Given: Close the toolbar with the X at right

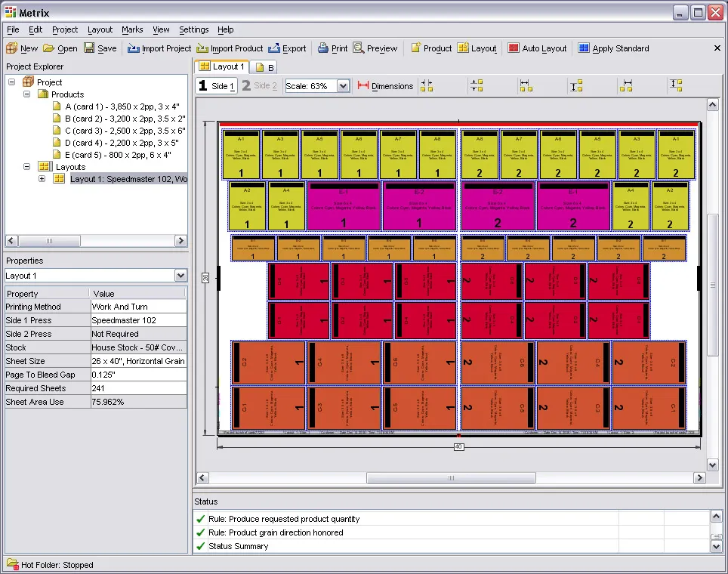Looking at the screenshot, I should pos(717,48).
